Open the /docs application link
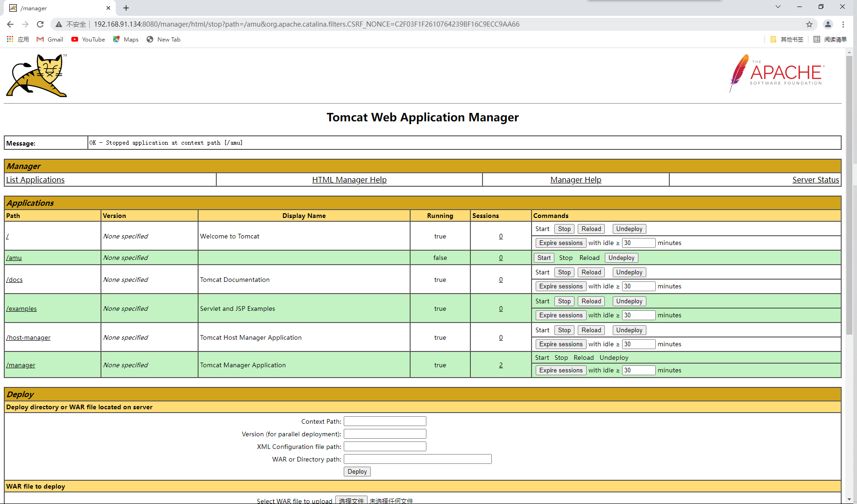This screenshot has width=857, height=504. click(x=14, y=280)
